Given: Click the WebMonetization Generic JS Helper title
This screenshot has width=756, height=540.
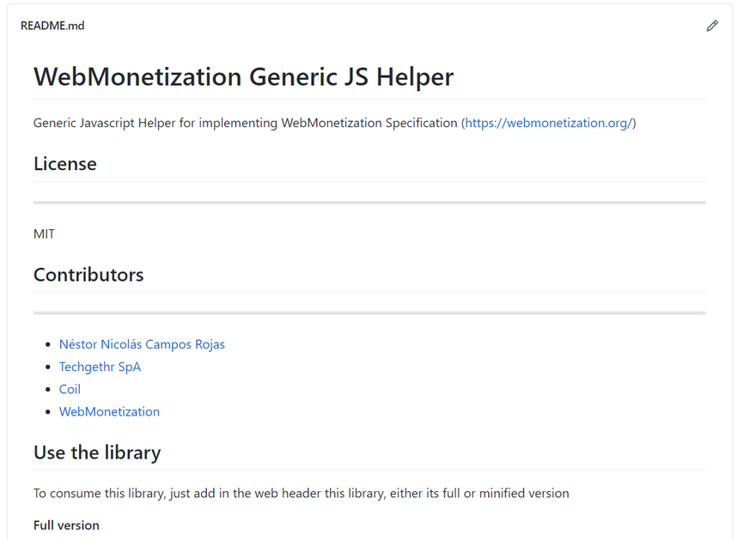Looking at the screenshot, I should point(243,76).
